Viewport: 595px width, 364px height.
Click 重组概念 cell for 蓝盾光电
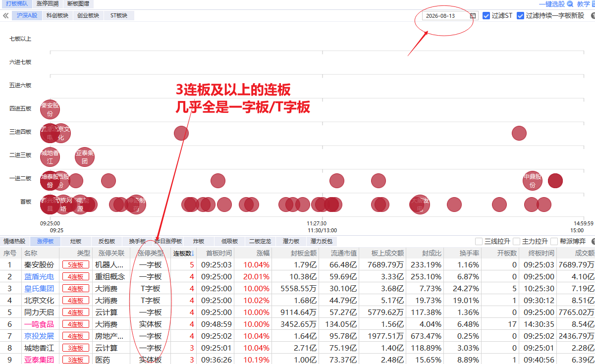coord(109,276)
